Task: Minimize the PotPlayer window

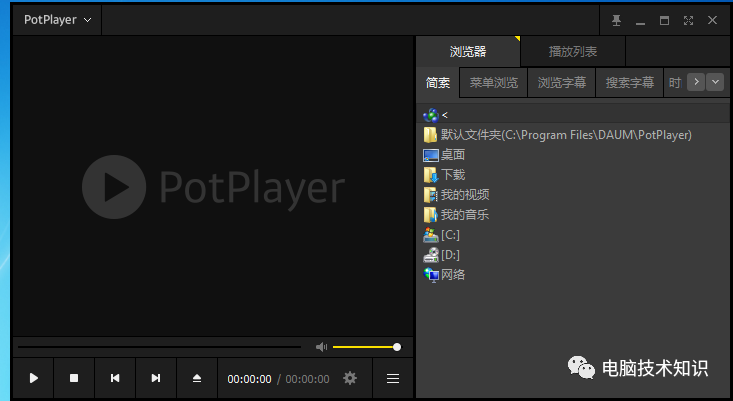Action: point(640,21)
